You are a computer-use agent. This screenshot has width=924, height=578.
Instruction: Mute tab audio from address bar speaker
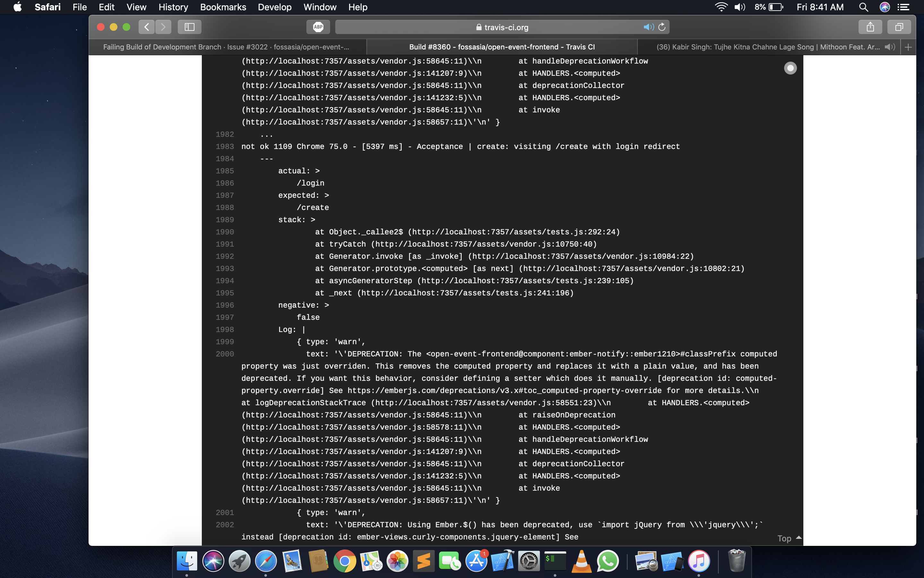[648, 27]
